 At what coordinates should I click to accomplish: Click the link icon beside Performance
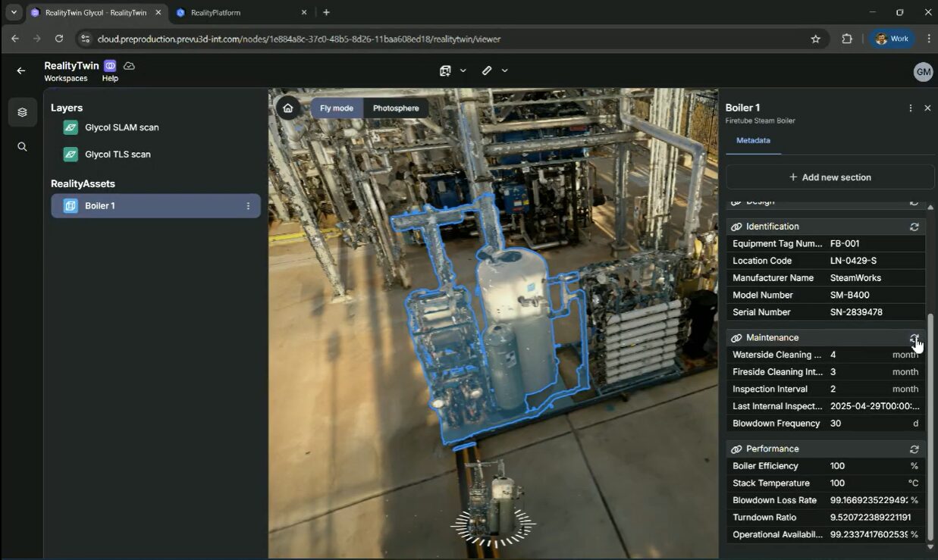736,449
